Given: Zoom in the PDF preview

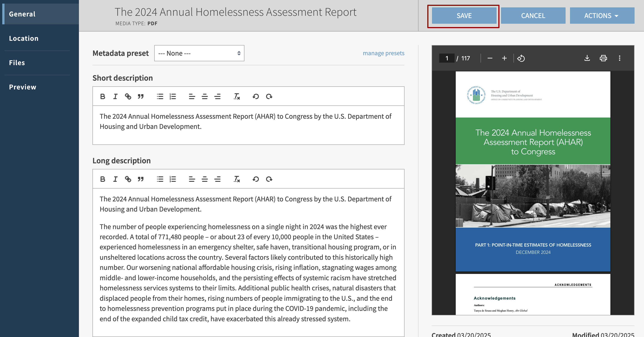Looking at the screenshot, I should pos(504,58).
